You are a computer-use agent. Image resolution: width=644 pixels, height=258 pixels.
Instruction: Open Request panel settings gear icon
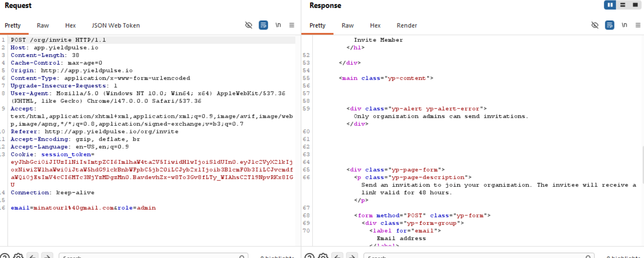click(x=18, y=256)
